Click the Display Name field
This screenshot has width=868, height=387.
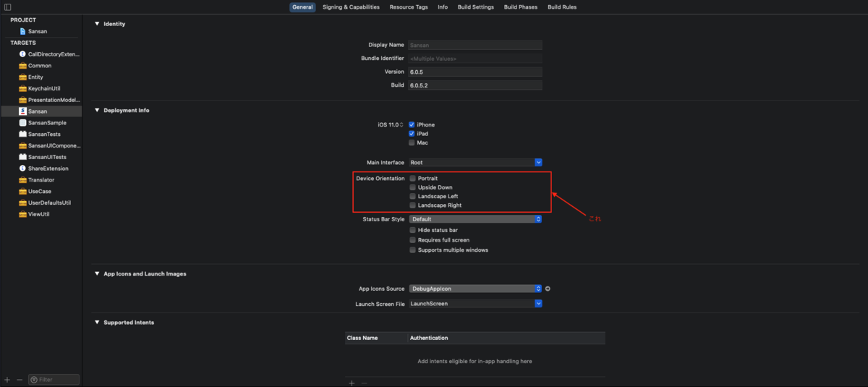coord(475,45)
